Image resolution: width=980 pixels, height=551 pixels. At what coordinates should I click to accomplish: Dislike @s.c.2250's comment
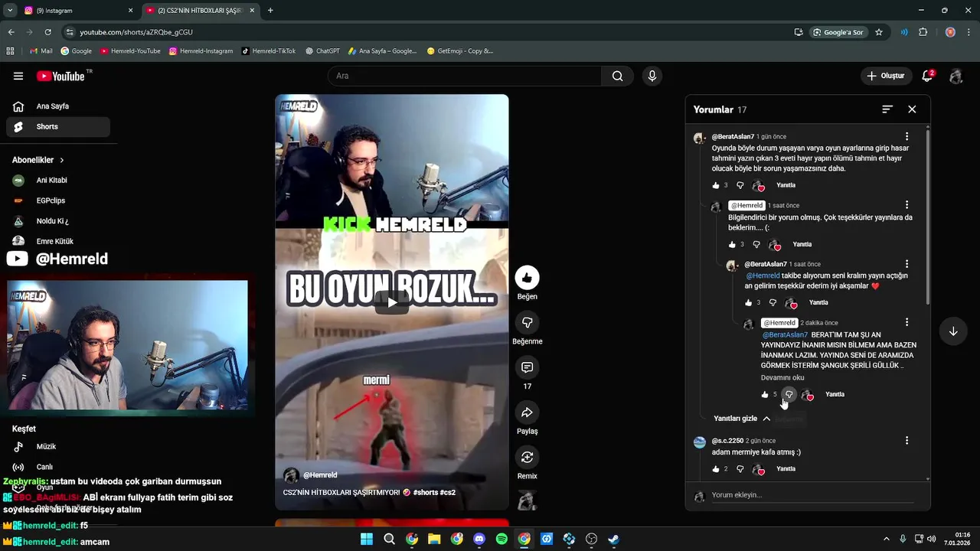740,468
